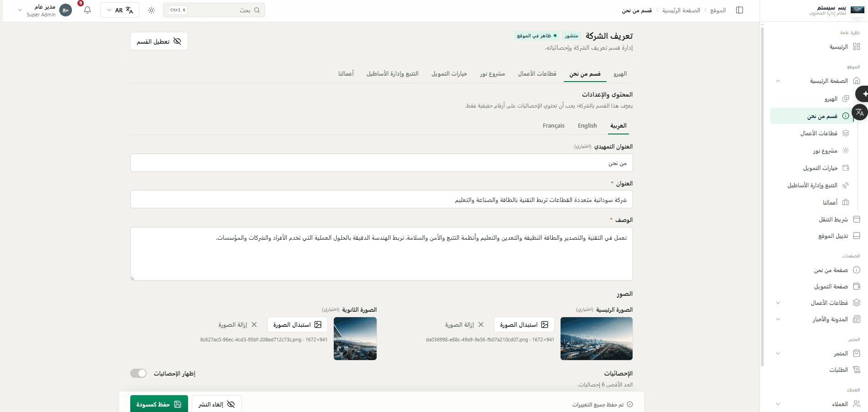
Task: Click the notifications bell icon
Action: coord(87,10)
